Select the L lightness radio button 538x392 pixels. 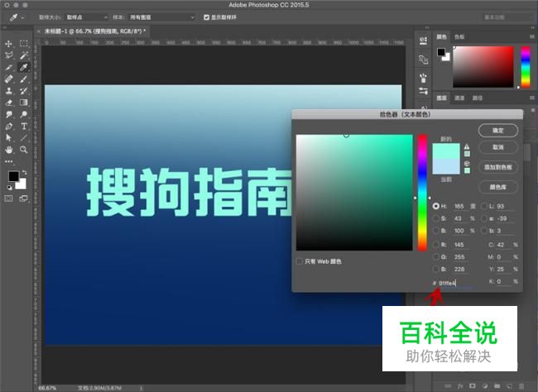point(484,206)
